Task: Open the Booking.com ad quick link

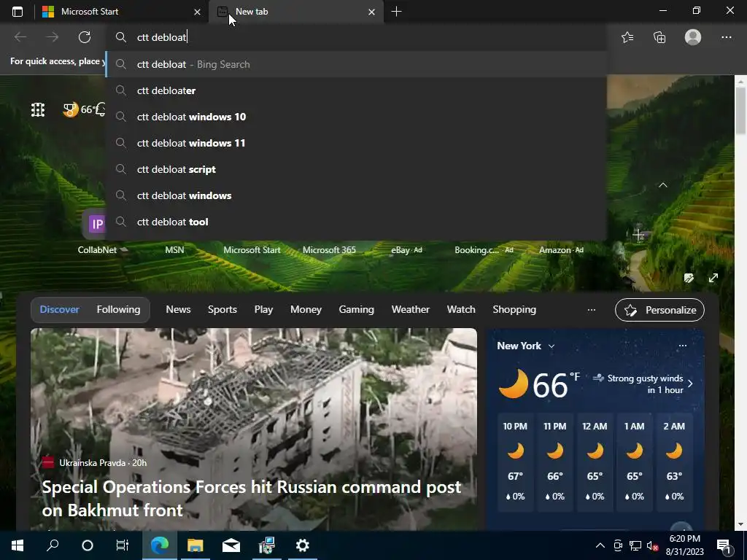Action: pyautogui.click(x=484, y=249)
